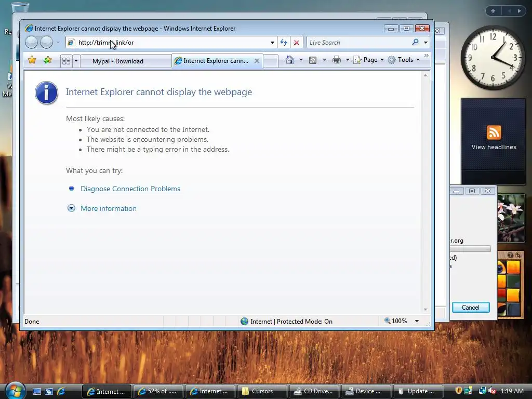Click Switch between windows quick launch icon
This screenshot has height=399, width=532.
click(x=49, y=391)
